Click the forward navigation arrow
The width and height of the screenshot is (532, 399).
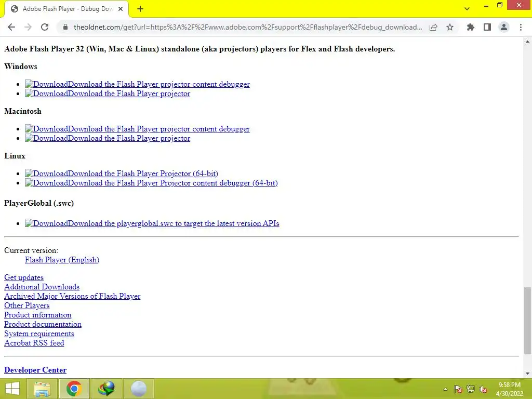tap(28, 27)
